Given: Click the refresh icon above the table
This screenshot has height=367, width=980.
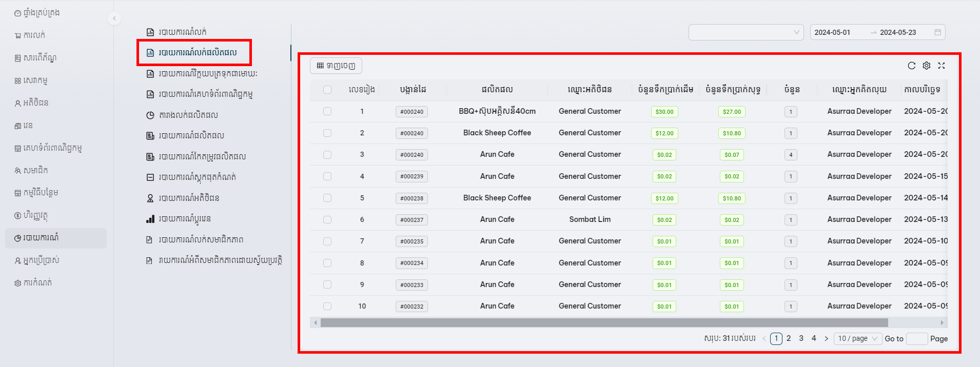Looking at the screenshot, I should (x=911, y=66).
